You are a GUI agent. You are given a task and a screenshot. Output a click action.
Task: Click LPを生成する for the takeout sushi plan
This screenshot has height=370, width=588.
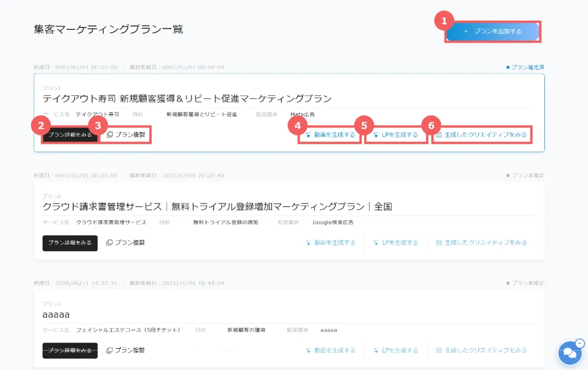[396, 135]
